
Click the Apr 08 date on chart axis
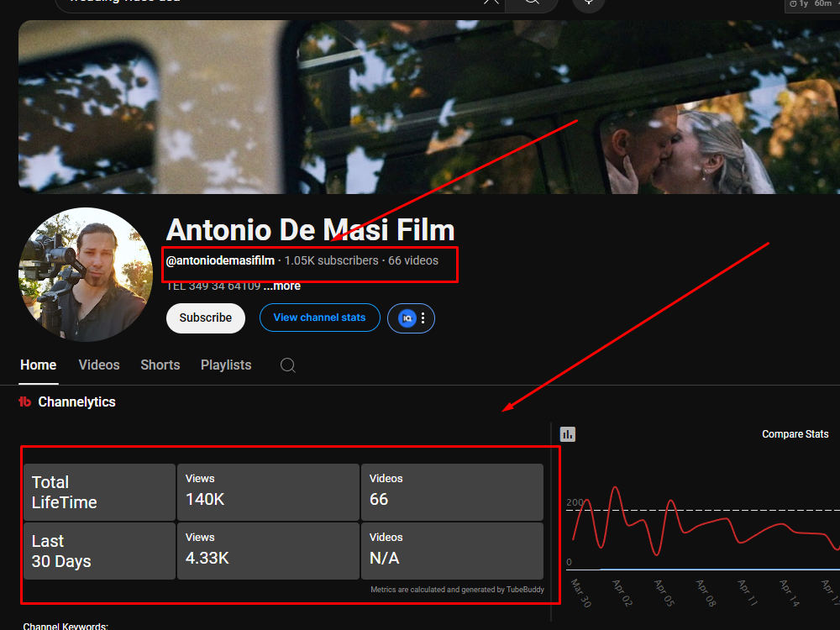[706, 592]
